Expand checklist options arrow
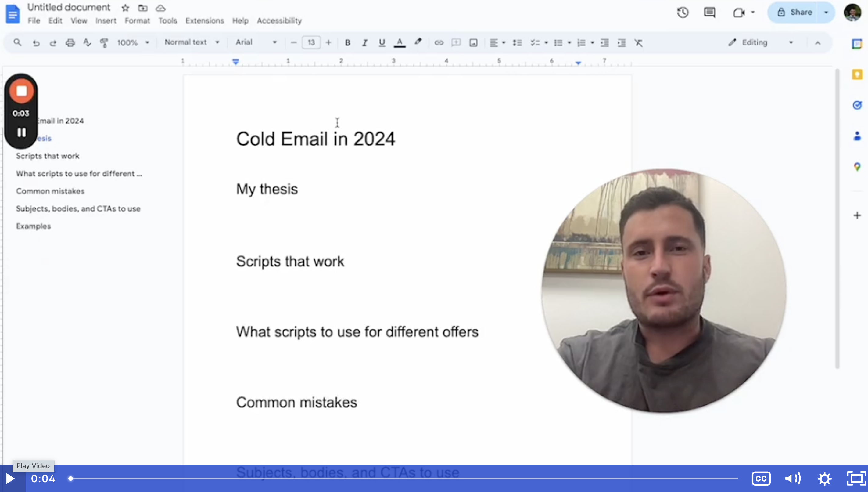The width and height of the screenshot is (868, 492). pyautogui.click(x=546, y=43)
